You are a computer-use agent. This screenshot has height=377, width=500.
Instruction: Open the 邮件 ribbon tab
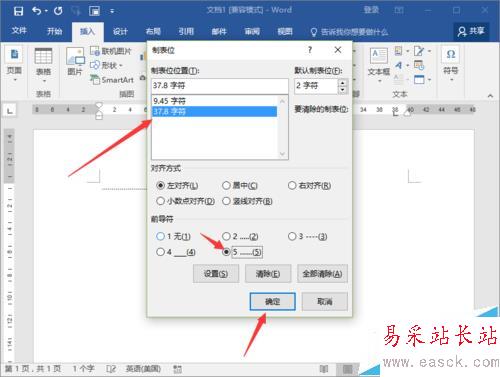tap(219, 32)
